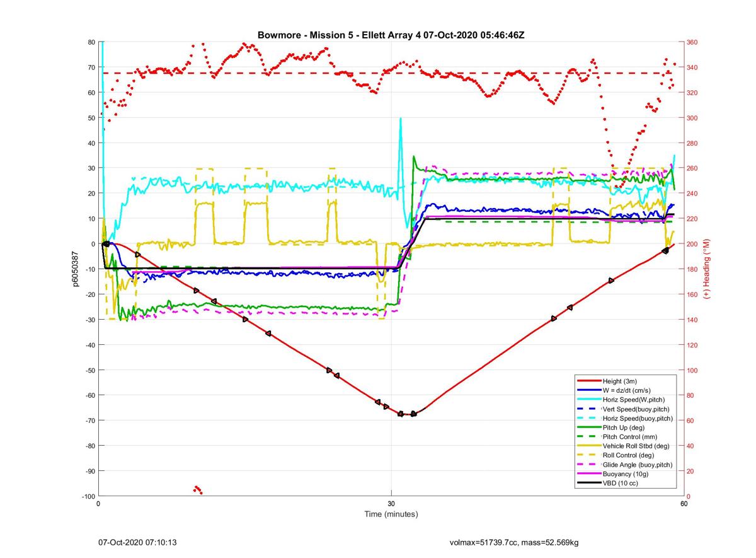Click the -20 tick label
This screenshot has width=756, height=558.
[89, 294]
